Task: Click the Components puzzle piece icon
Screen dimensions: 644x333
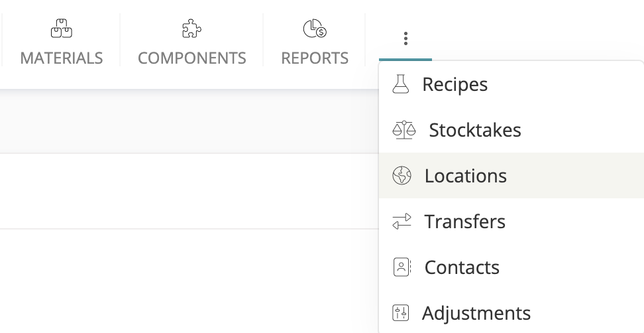Action: pos(191,29)
